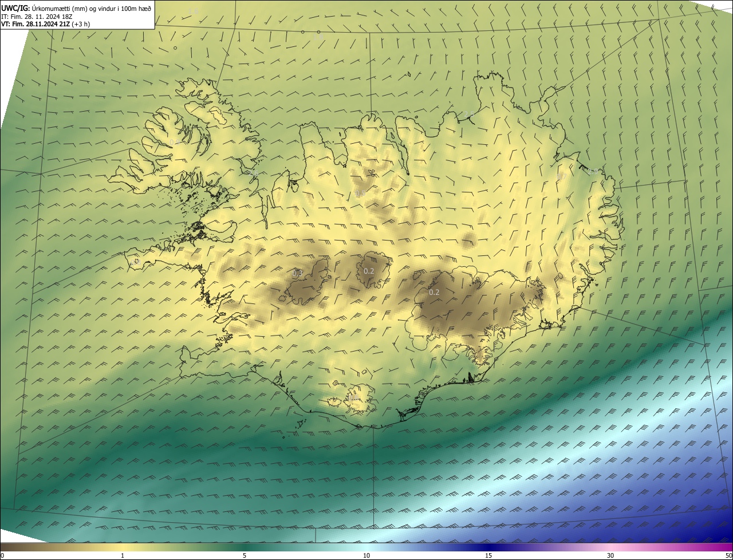Viewport: 733px width, 560px height.
Task: Click the "0.3" value label on the map
Action: coord(297,274)
